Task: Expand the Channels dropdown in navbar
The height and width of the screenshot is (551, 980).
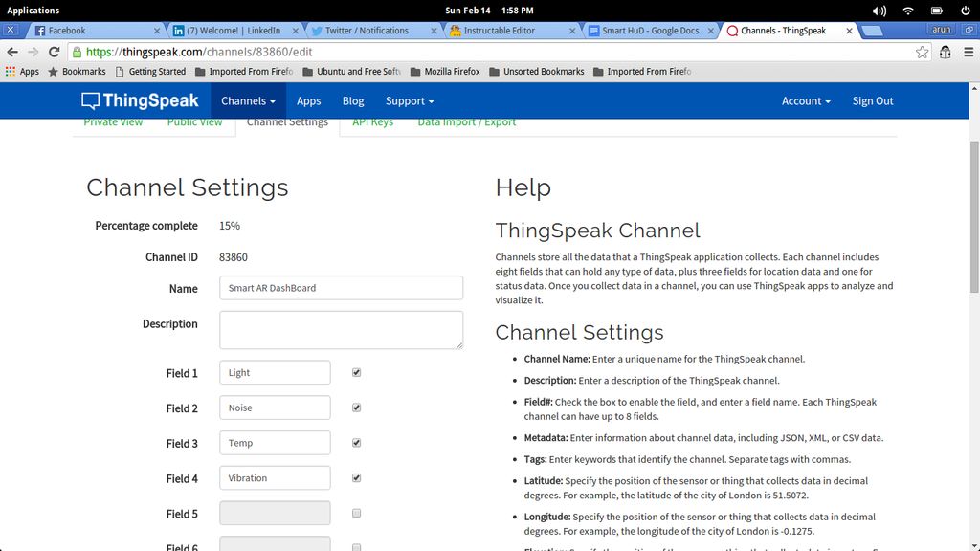Action: (x=248, y=100)
